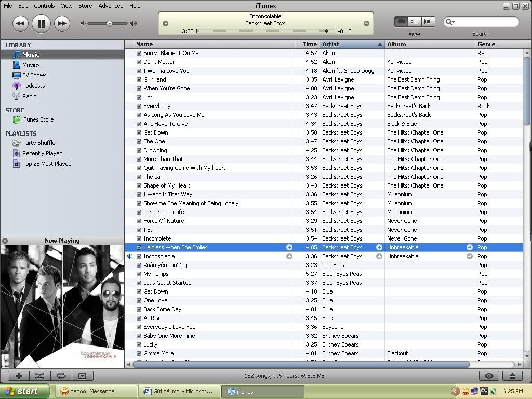Click the left arrow in the song display
The height and width of the screenshot is (399, 532).
[165, 24]
